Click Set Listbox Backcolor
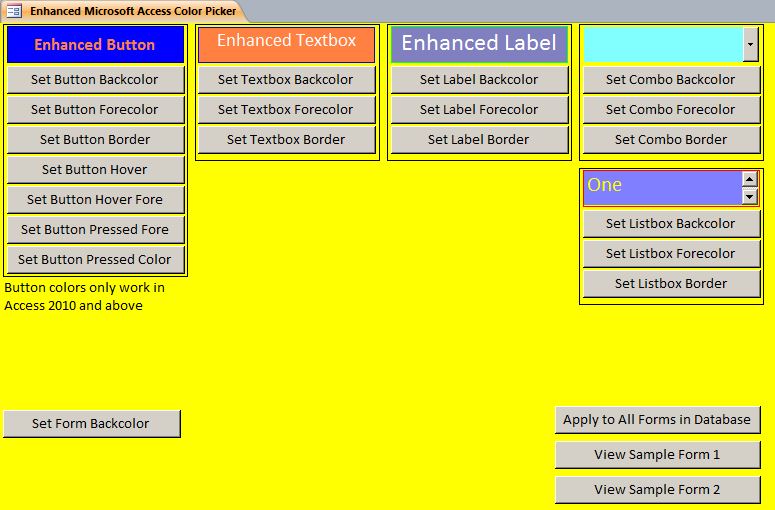Image resolution: width=775 pixels, height=510 pixels. [x=671, y=224]
